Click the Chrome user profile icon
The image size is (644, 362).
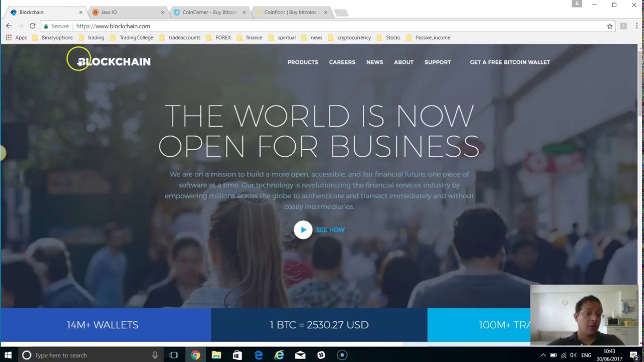tap(577, 4)
